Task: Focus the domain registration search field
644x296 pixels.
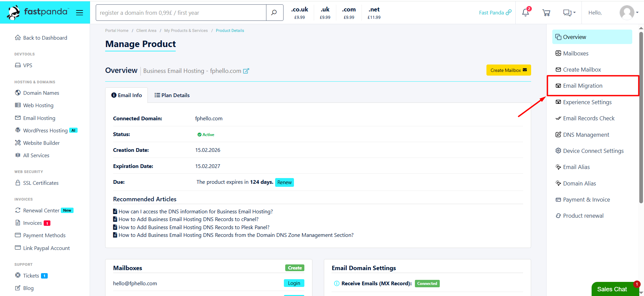Action: pyautogui.click(x=181, y=13)
